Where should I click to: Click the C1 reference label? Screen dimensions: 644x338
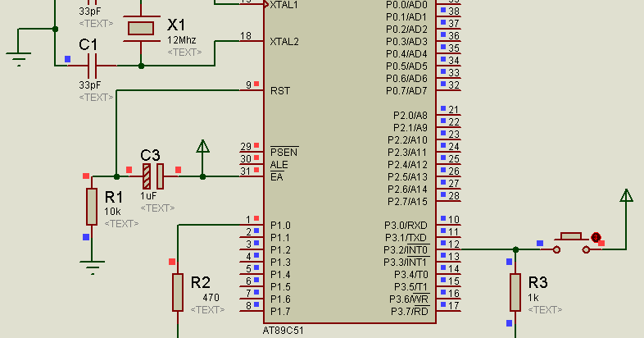tap(88, 45)
